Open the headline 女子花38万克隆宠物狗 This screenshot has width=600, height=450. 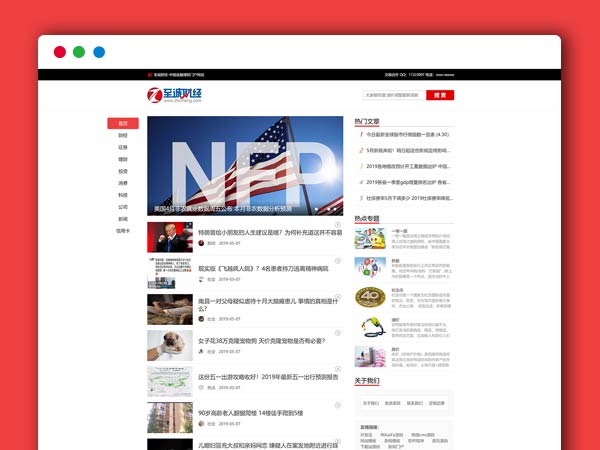(x=261, y=341)
